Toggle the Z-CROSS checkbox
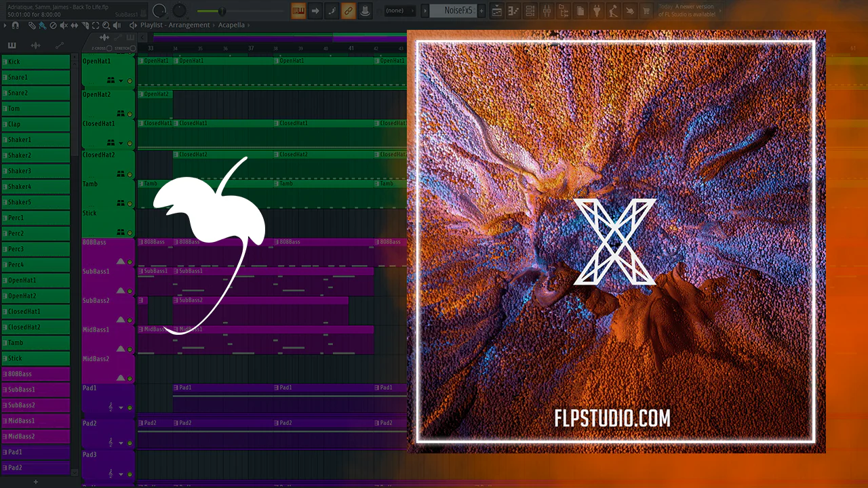868x488 pixels. pos(109,48)
